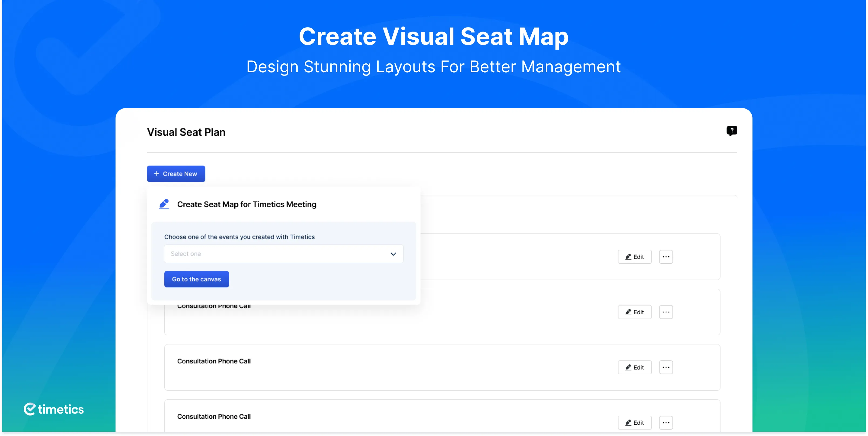Select the third Consultation Phone Call title

[214, 361]
